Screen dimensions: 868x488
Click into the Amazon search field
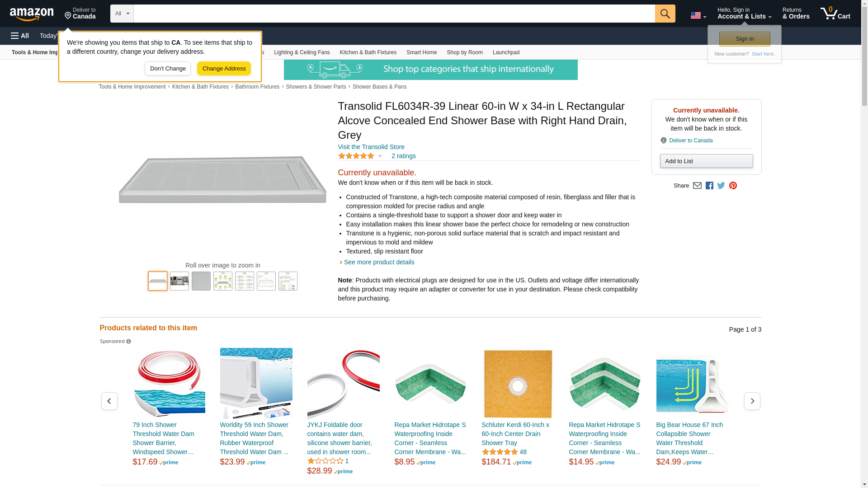pos(394,14)
